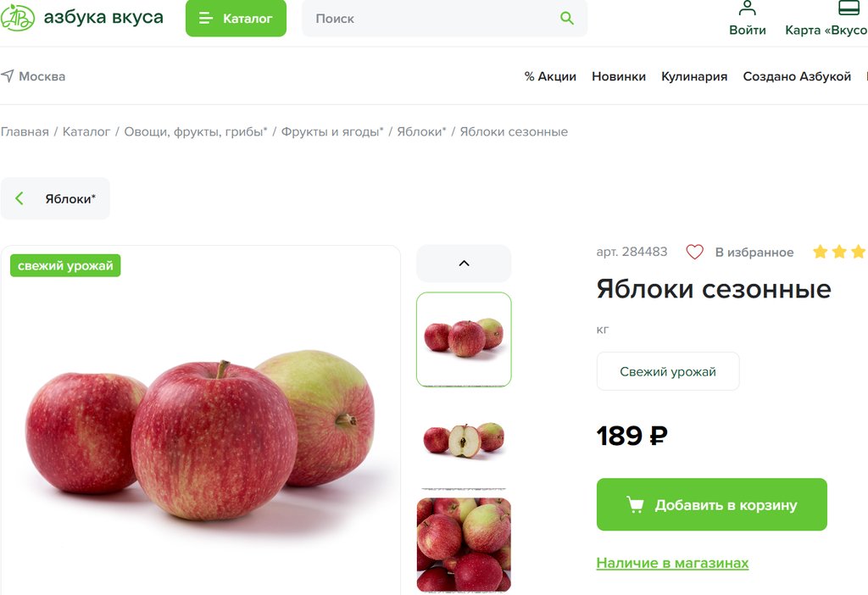Expand thumbnail list with up chevron
The height and width of the screenshot is (595, 868).
coord(464,264)
